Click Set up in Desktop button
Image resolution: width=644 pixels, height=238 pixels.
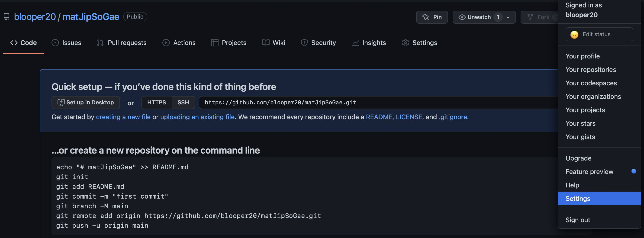click(x=86, y=103)
